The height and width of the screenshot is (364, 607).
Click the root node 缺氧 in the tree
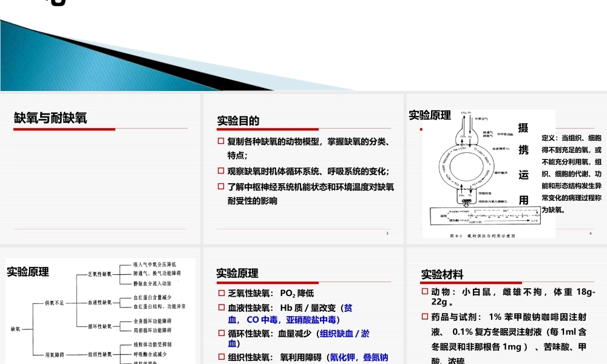click(x=16, y=329)
